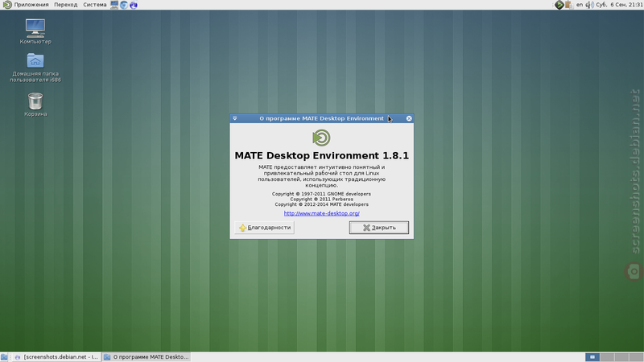Switch to the third workspace
The image size is (644, 362).
coord(621,357)
